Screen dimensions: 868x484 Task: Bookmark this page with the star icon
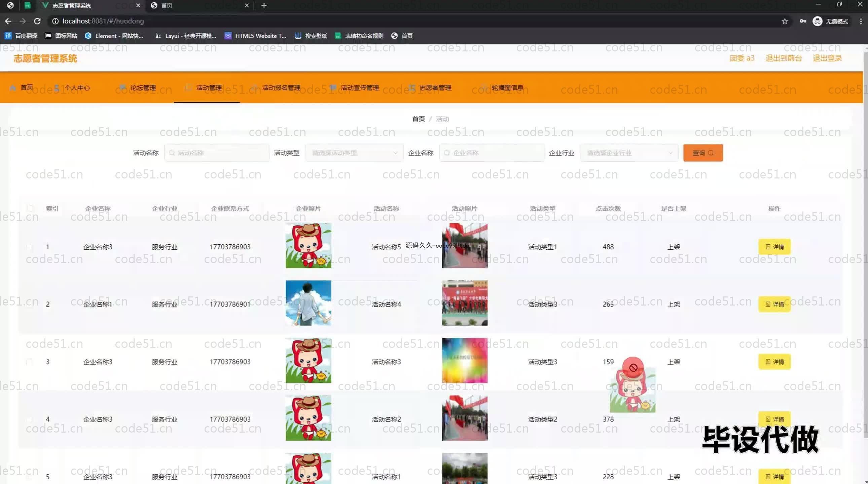pos(785,21)
